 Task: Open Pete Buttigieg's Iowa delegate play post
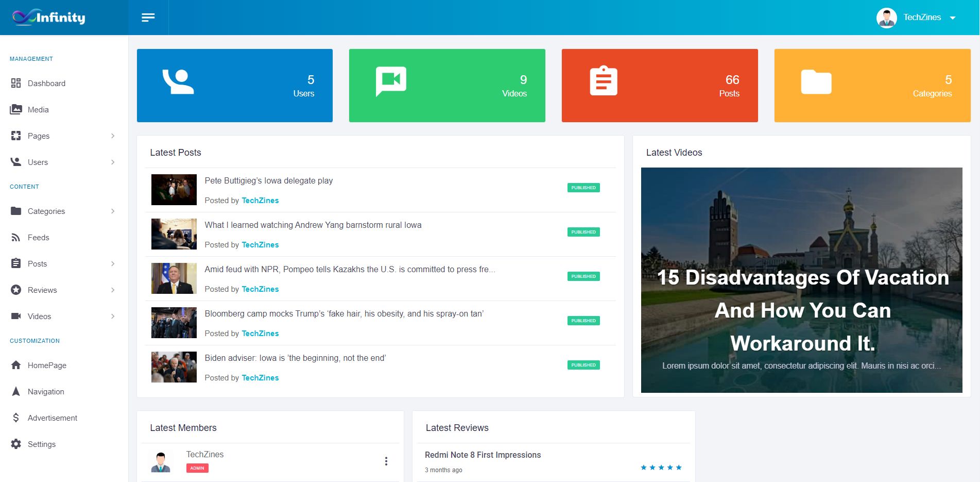point(268,181)
